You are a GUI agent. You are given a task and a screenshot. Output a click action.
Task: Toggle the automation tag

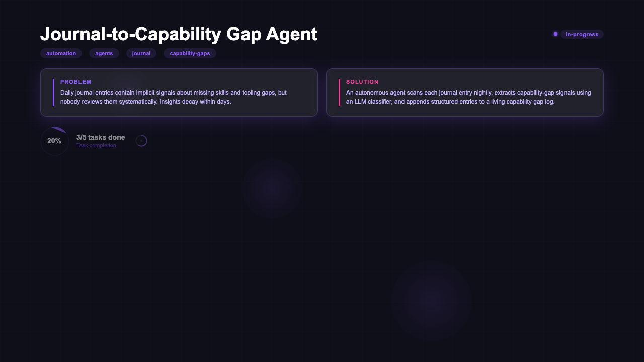pyautogui.click(x=61, y=53)
